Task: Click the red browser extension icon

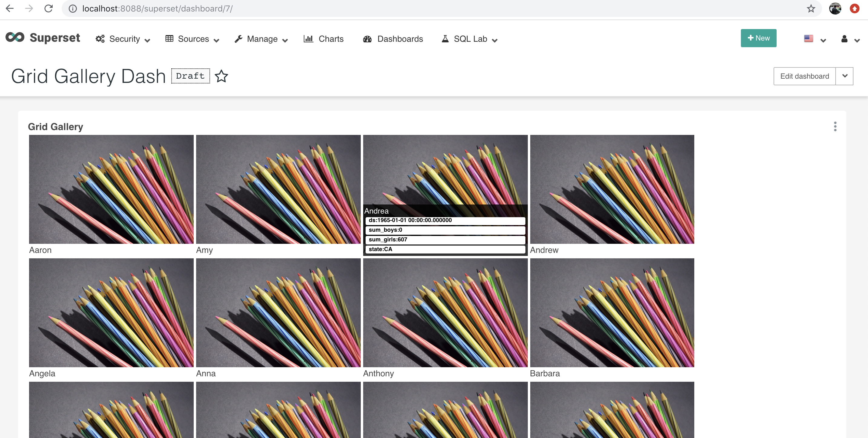Action: (854, 8)
